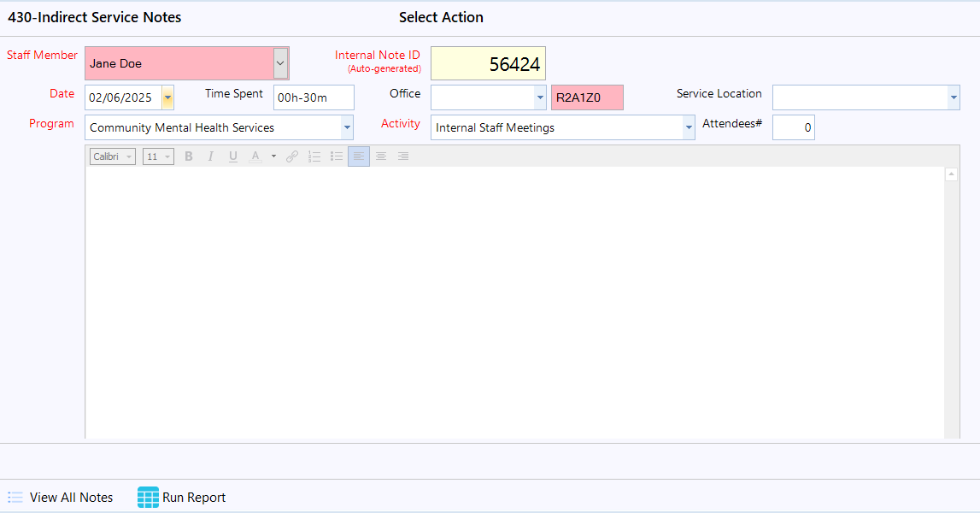
Task: Click the View All Notes link
Action: [x=71, y=498]
